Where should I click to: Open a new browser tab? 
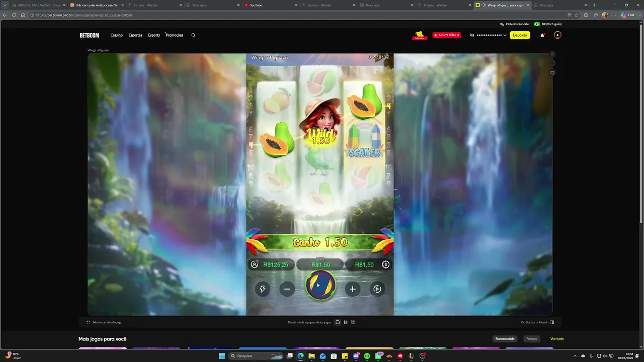tap(595, 5)
